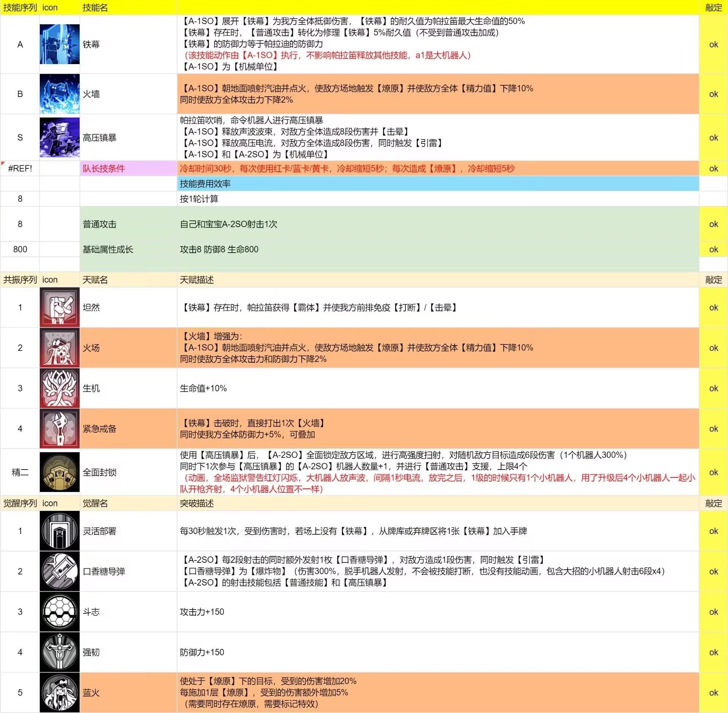Select sequence cell S of 高压镇暴
This screenshot has width=728, height=713.
pos(20,137)
